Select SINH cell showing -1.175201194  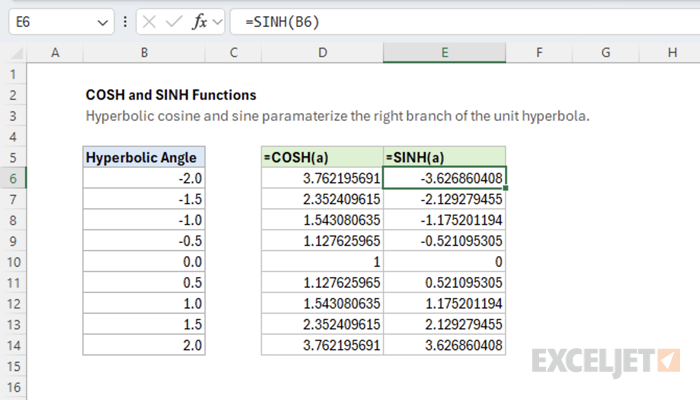click(445, 220)
